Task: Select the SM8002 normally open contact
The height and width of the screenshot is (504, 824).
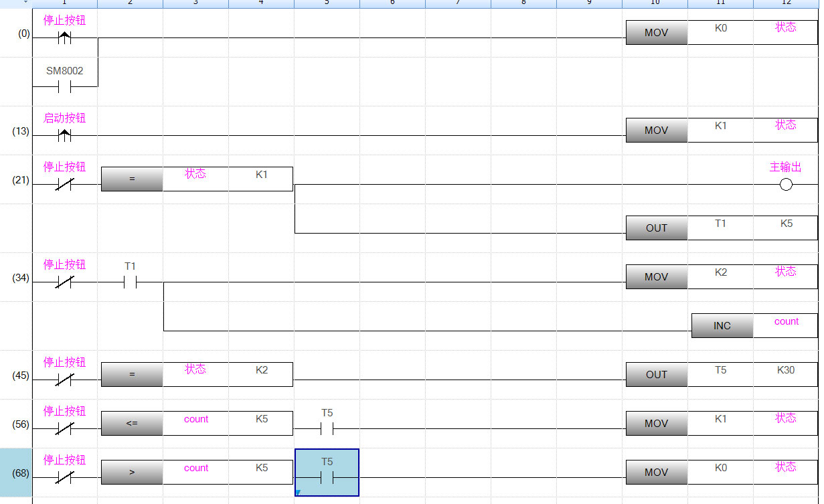Action: [64, 87]
